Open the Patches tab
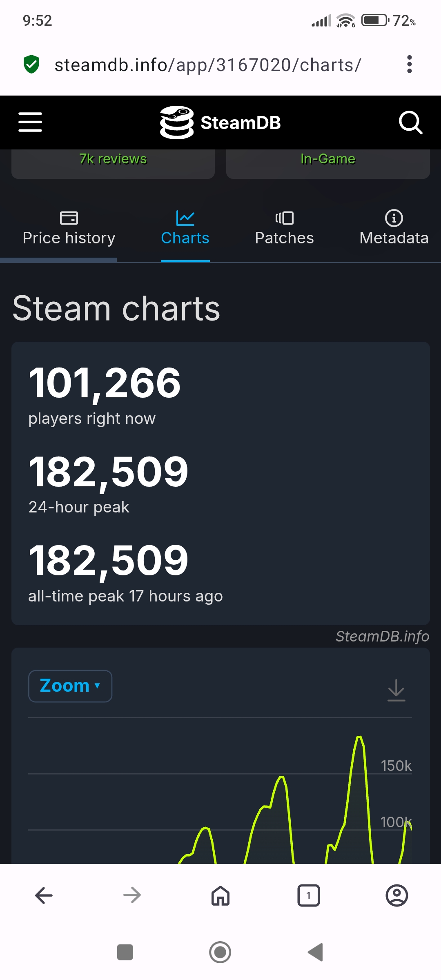The height and width of the screenshot is (980, 441). tap(284, 229)
